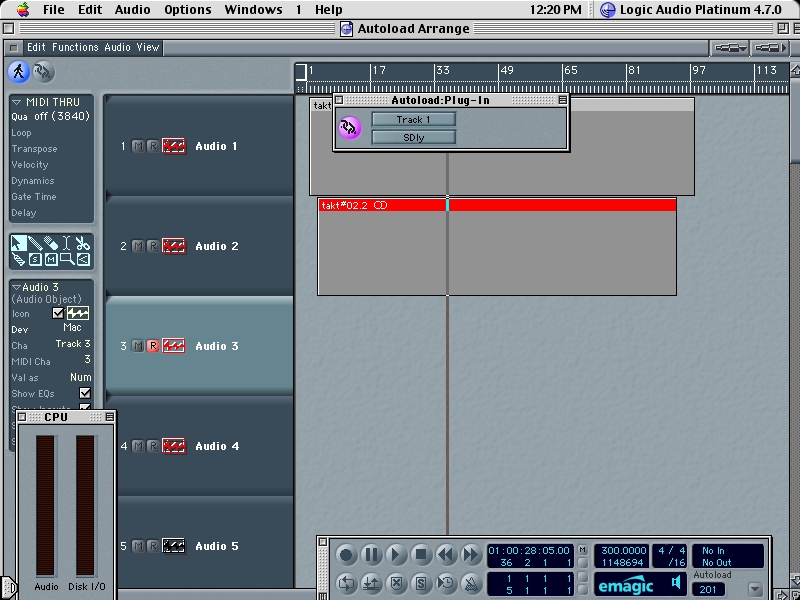Click waveform icon in Audio 3 parameter box

[78, 313]
